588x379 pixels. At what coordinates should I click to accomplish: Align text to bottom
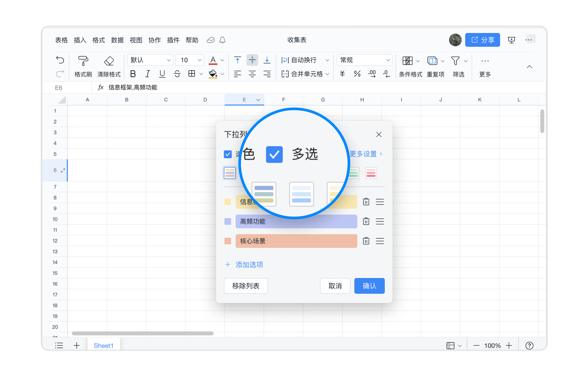click(267, 60)
